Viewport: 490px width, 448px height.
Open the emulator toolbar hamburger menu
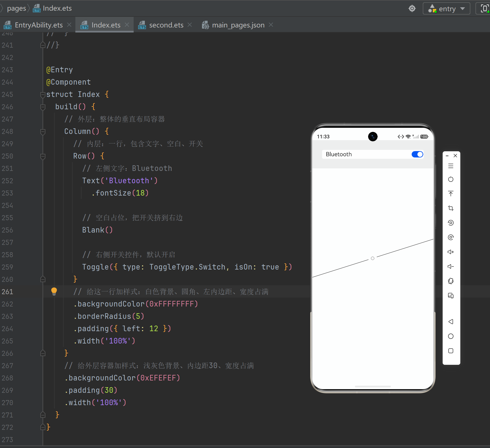click(x=450, y=166)
